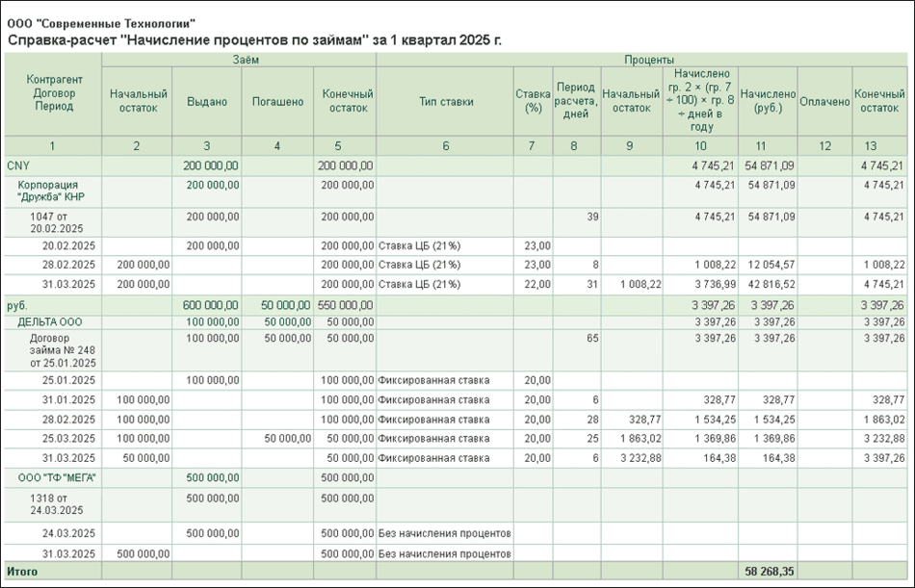Image resolution: width=915 pixels, height=588 pixels.
Task: Select the "Оплачено" column header
Action: [x=823, y=102]
